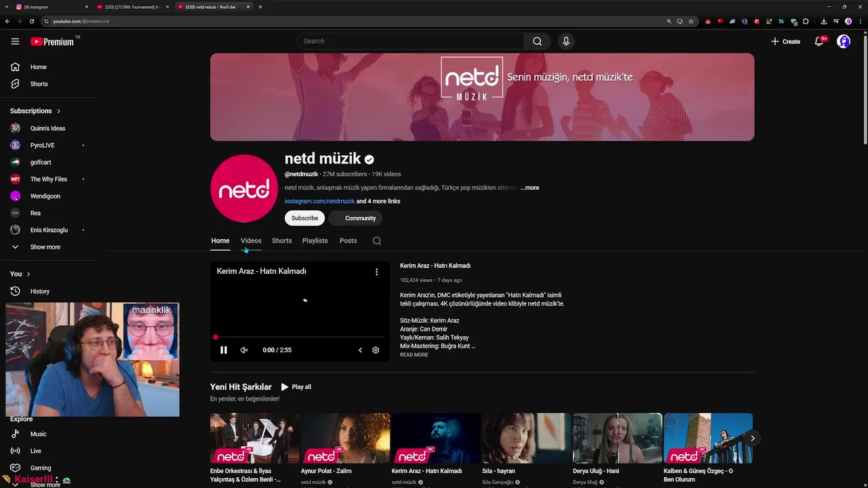Select the channel Home tab

coord(220,241)
